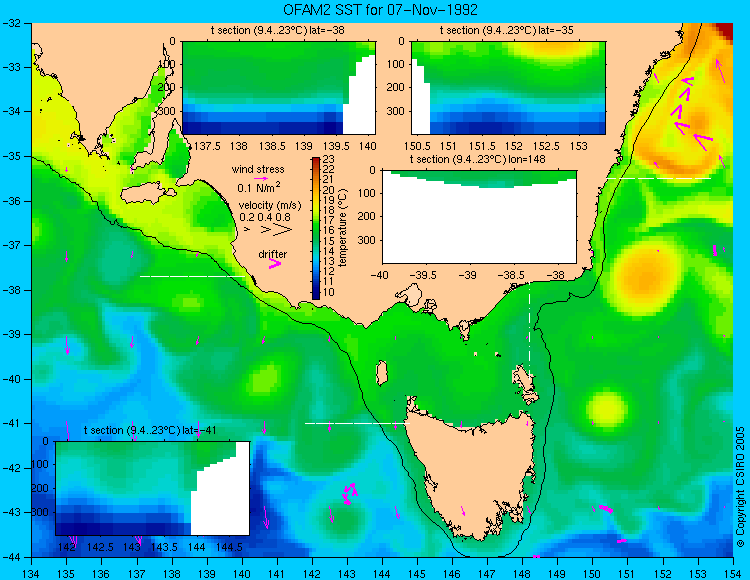Screen dimensions: 750x580
Task: Click the 152.5 tick on lat=-35 inset
Action: (547, 146)
